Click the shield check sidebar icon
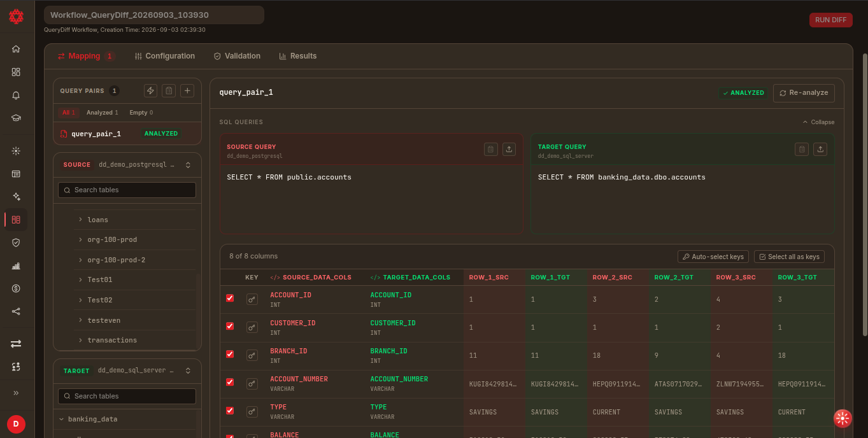The width and height of the screenshot is (868, 438). coord(16,243)
